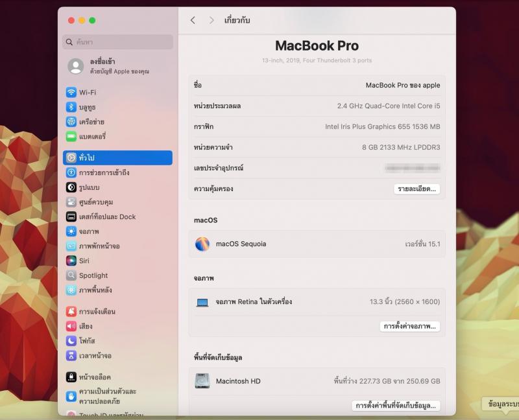Select Displays (จอภาพ) in the sidebar
Viewport: 519px width, 420px height.
click(x=117, y=231)
